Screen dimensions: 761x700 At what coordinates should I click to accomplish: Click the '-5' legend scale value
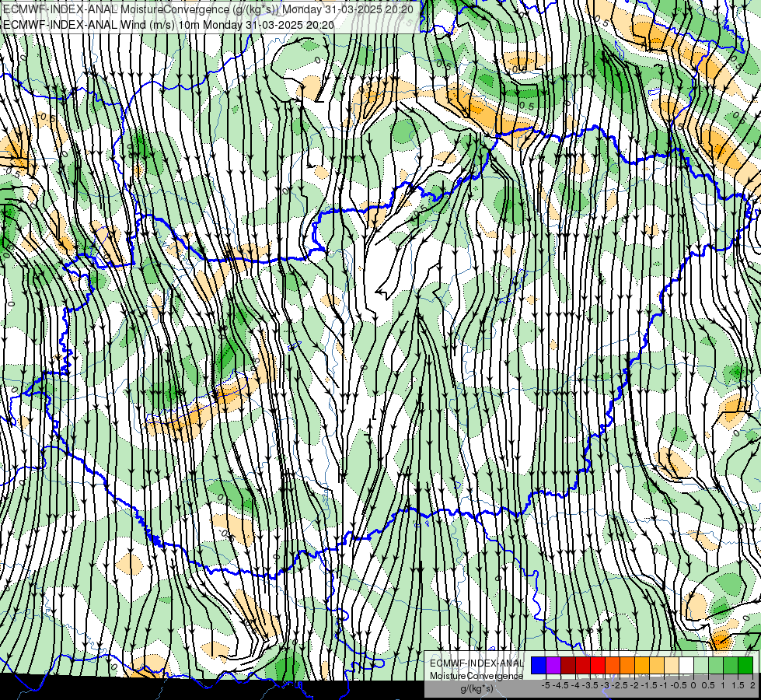(546, 685)
